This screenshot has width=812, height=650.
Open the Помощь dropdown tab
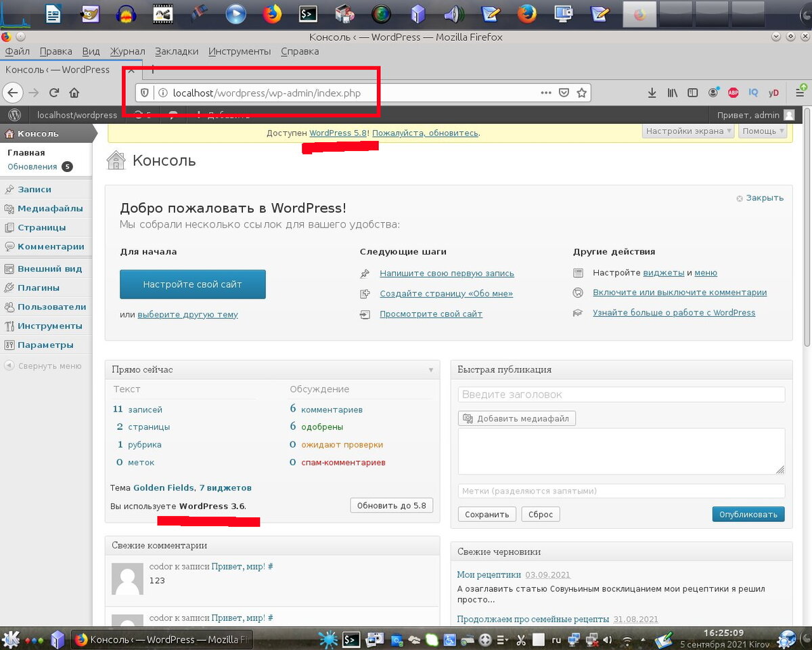pos(763,131)
